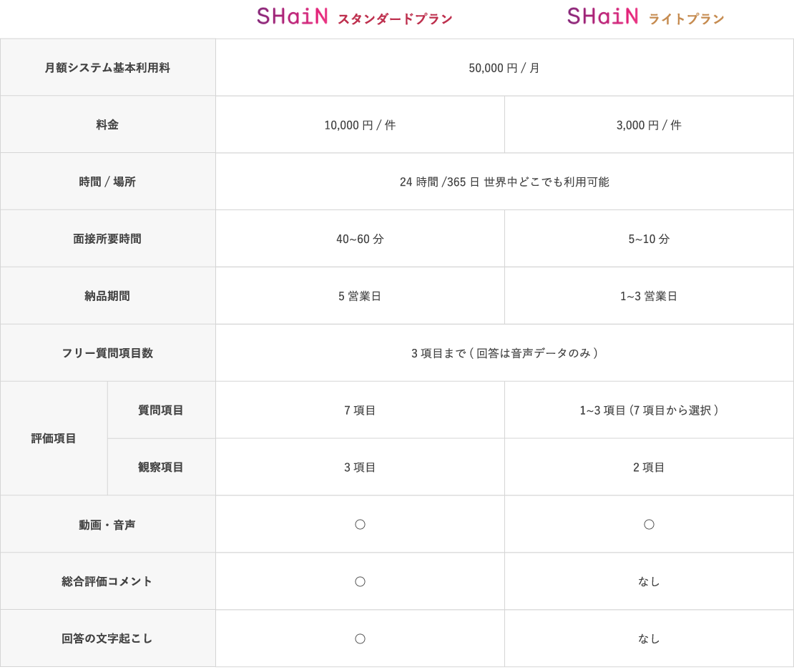
Task: Click the 3 項目まで ( 回答は音声データのみ ) text
Action: pyautogui.click(x=504, y=353)
